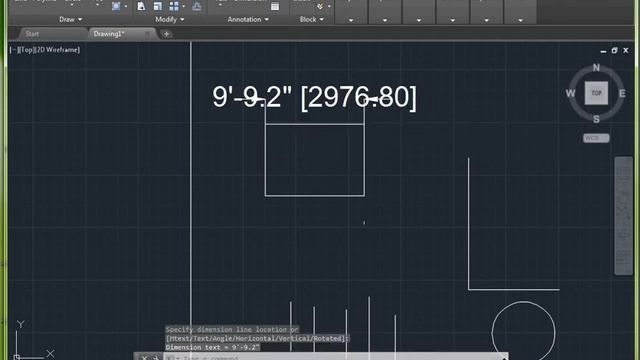This screenshot has height=360, width=640.
Task: Open the [-] viewport controls menu
Action: [x=13, y=50]
